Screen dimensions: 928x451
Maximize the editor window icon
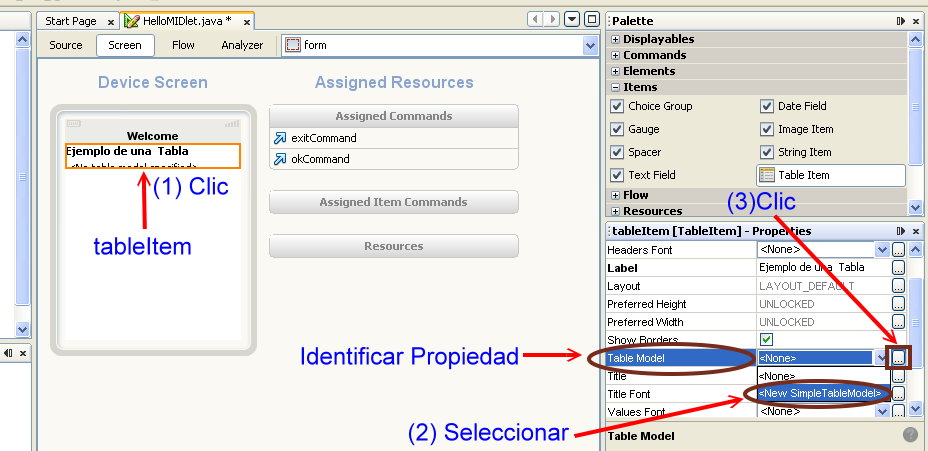point(592,19)
